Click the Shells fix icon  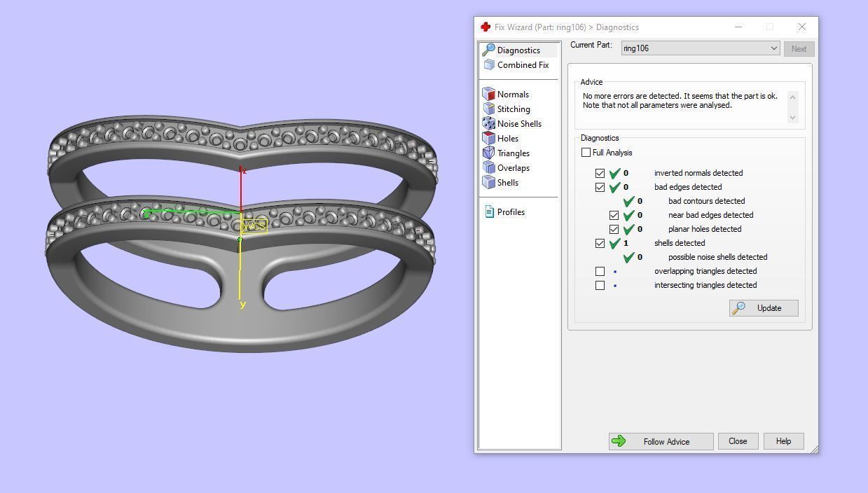[489, 183]
